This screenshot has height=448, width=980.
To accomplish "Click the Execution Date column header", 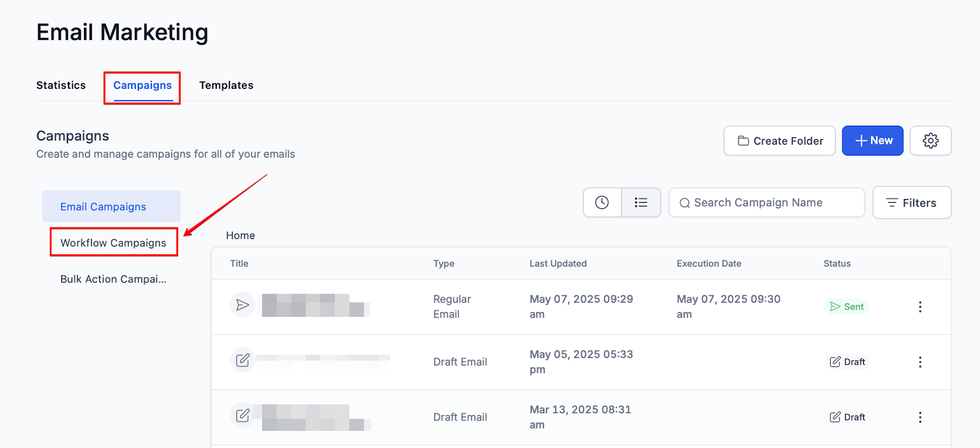I will point(709,264).
